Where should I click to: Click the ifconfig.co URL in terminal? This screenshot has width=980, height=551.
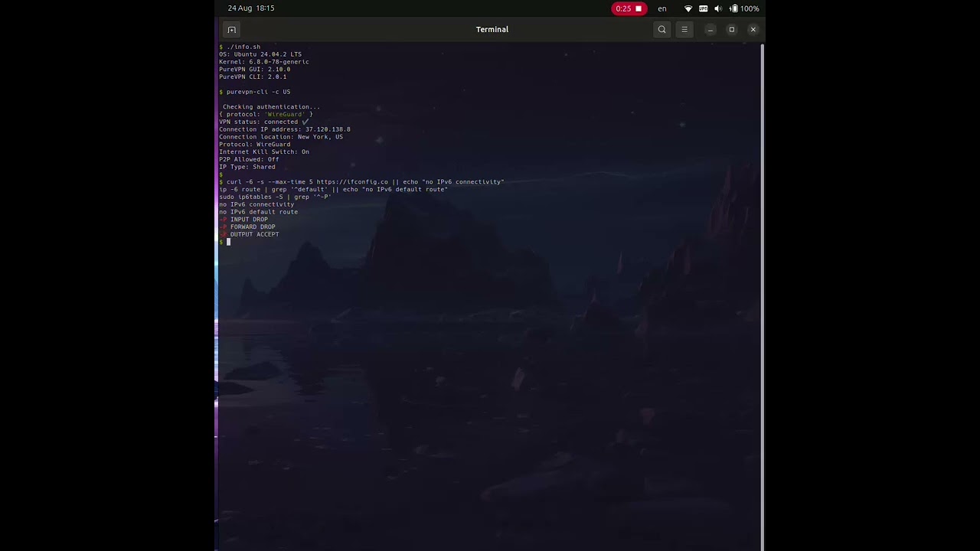click(352, 182)
